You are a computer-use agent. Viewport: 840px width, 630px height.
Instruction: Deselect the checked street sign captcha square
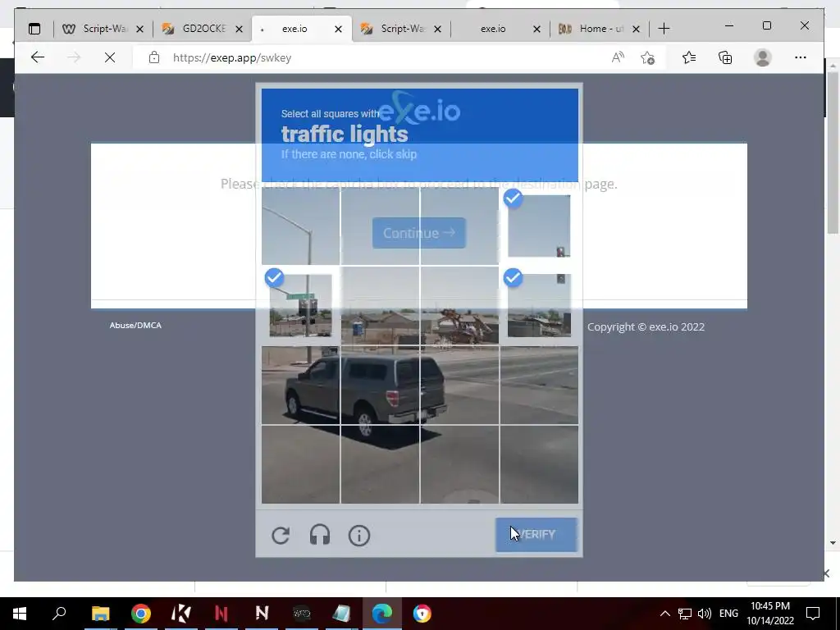pos(300,305)
